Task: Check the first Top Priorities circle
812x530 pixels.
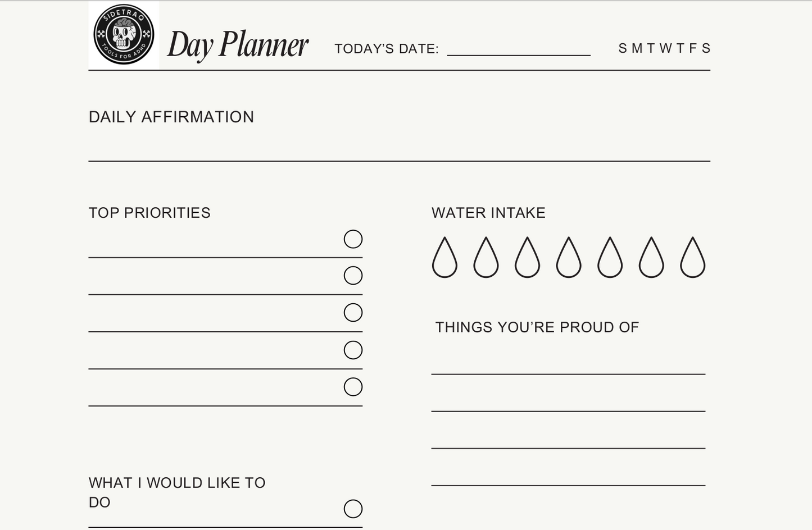Action: [x=353, y=239]
